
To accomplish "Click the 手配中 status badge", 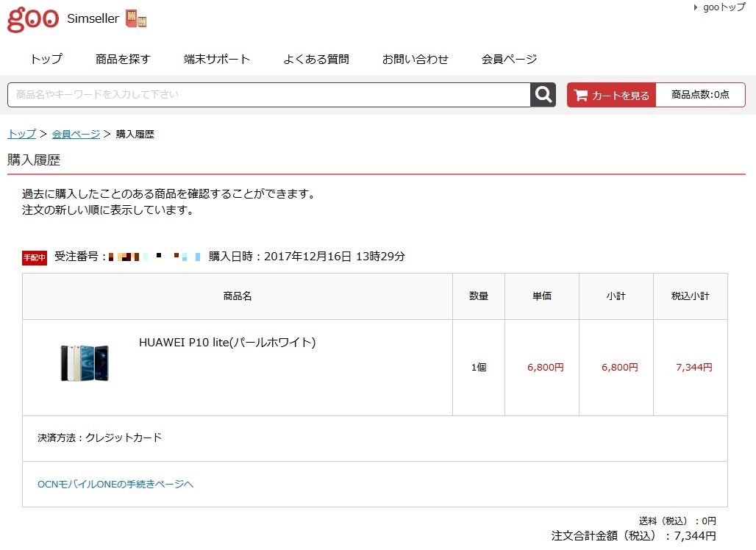I will [35, 257].
